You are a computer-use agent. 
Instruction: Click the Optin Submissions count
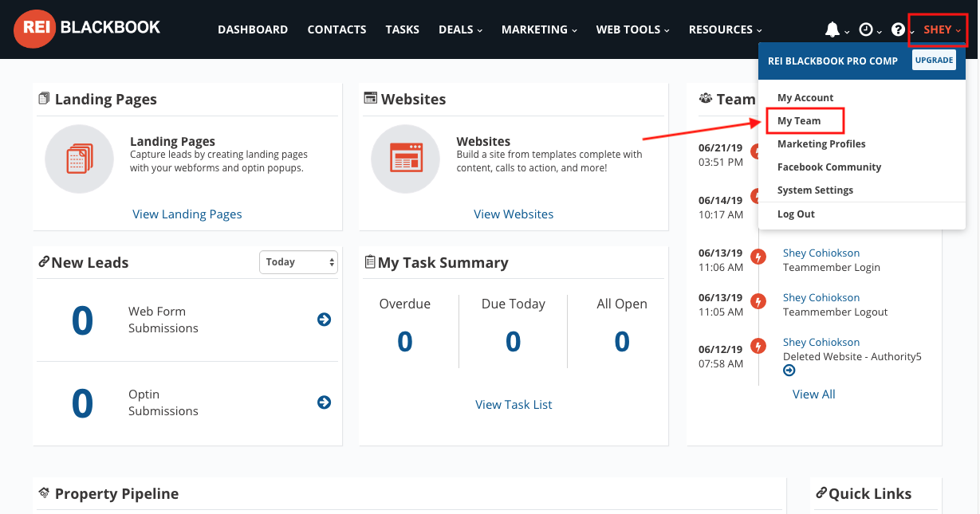pos(82,403)
